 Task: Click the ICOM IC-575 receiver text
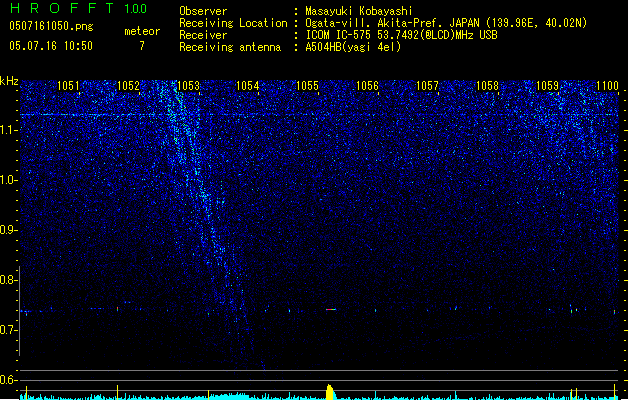[x=402, y=35]
